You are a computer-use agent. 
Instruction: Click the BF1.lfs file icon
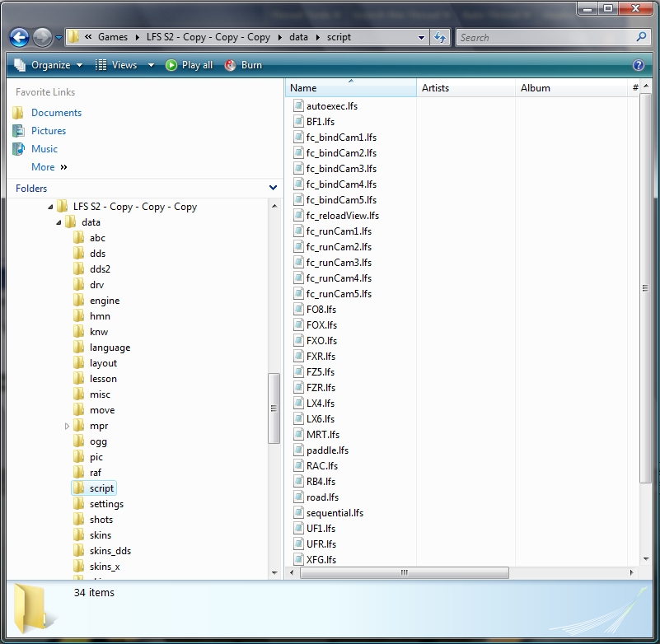(298, 122)
